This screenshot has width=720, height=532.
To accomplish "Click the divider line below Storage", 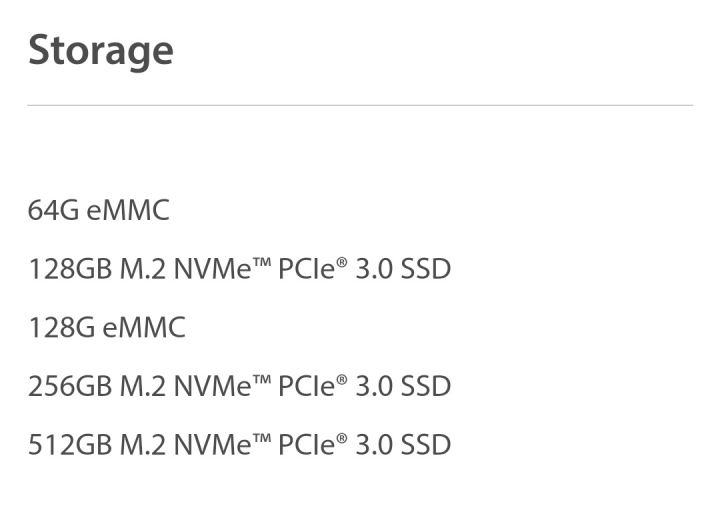I will point(360,105).
